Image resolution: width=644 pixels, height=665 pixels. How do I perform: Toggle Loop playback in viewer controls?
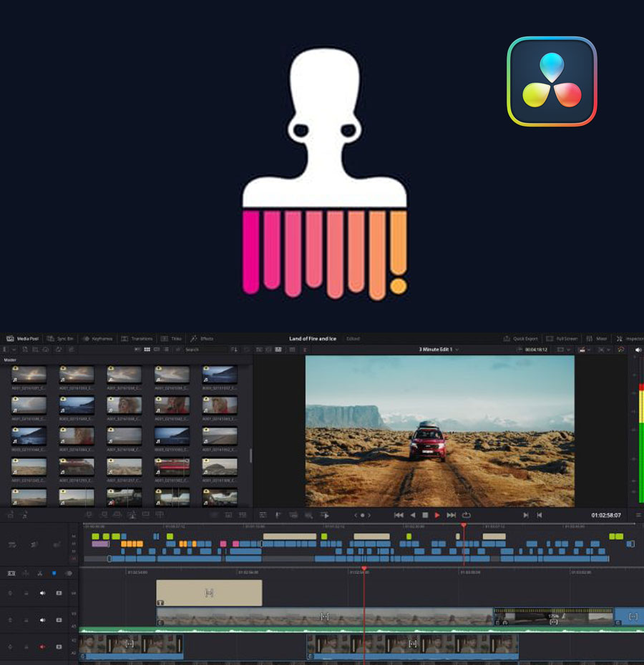[466, 515]
